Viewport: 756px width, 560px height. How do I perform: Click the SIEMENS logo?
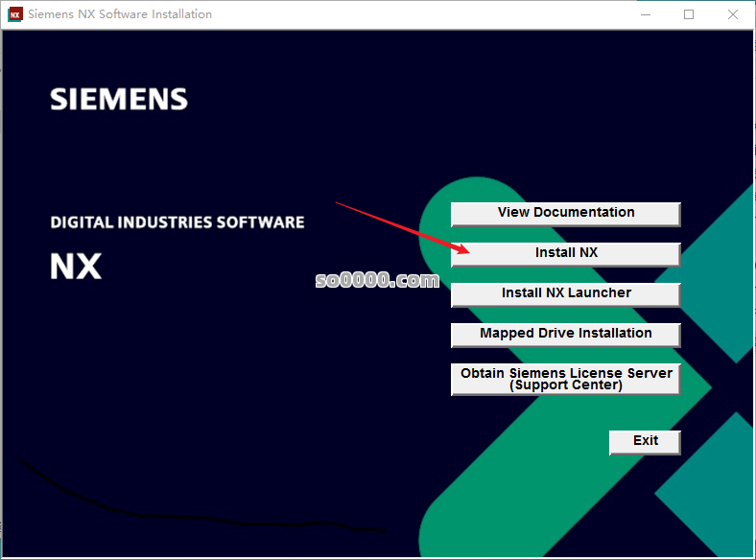pos(119,99)
